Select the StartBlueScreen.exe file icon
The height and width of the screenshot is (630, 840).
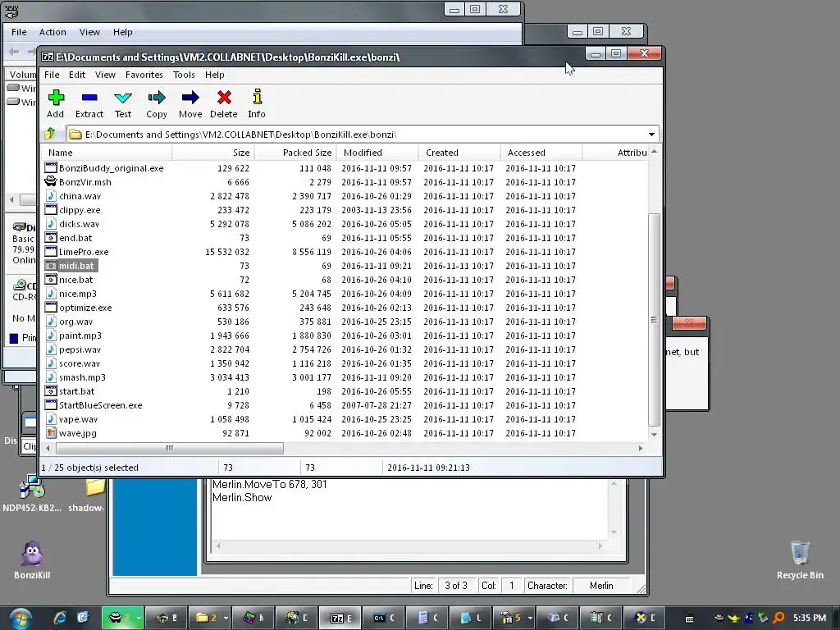click(51, 405)
